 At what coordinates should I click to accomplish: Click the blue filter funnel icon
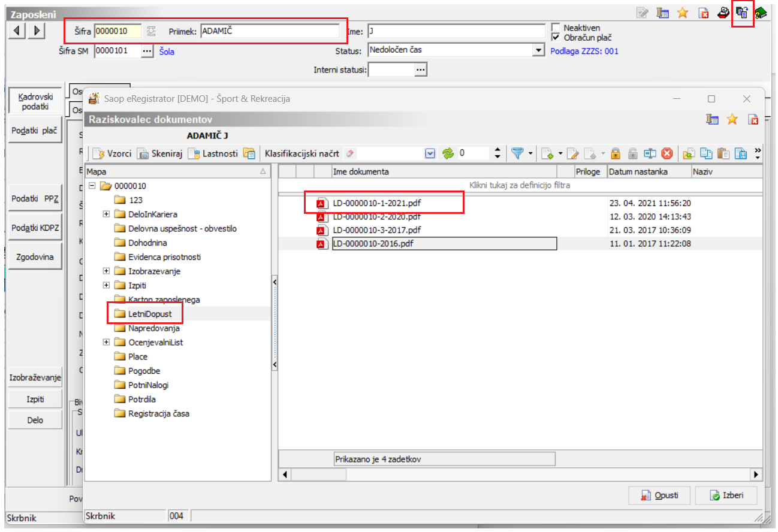coord(517,153)
